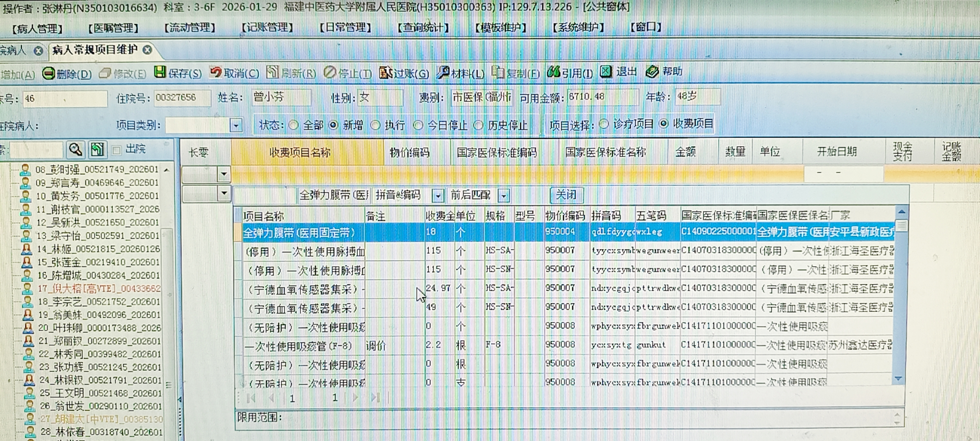
Task: Click the 过账(G) posting icon
Action: tap(385, 73)
